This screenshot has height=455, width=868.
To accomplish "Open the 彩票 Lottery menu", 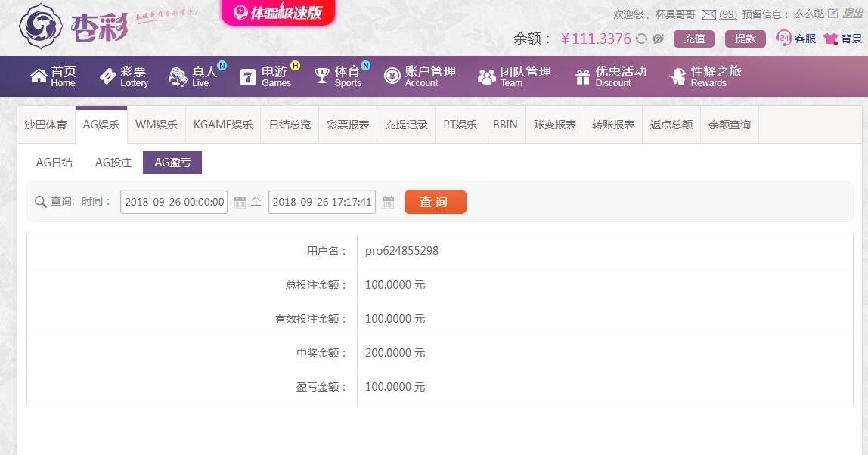I will click(124, 76).
